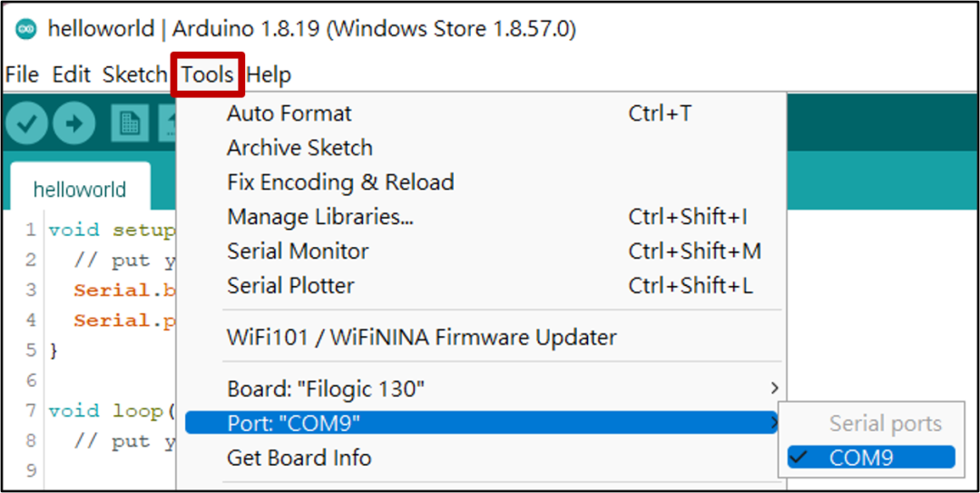Viewport: 980px width, 493px height.
Task: Click the New sketch file icon
Action: point(130,125)
